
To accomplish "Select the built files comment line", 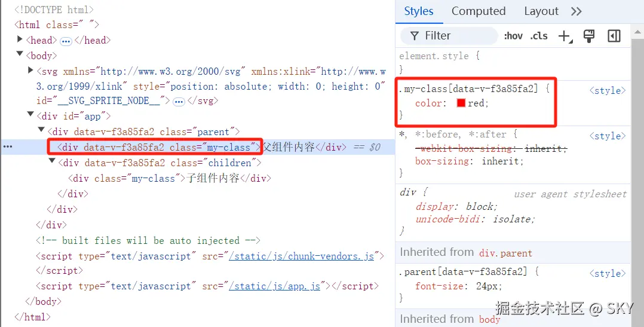I will click(x=148, y=240).
